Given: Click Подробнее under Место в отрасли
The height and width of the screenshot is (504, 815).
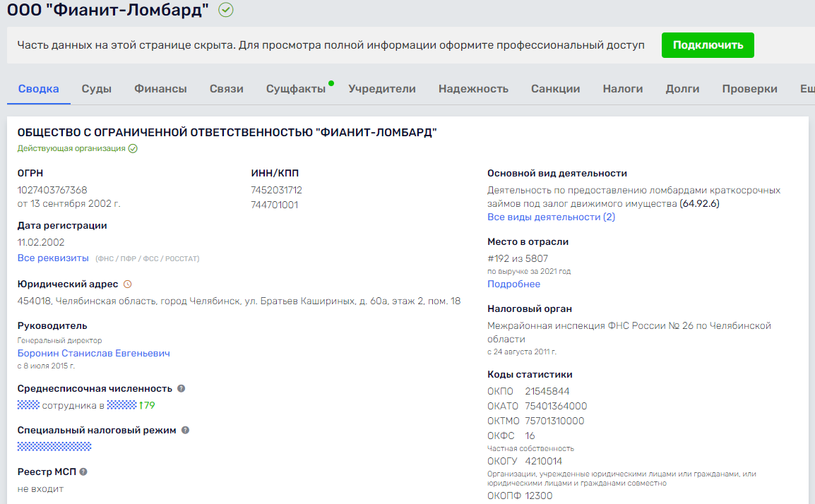Looking at the screenshot, I should coord(513,284).
